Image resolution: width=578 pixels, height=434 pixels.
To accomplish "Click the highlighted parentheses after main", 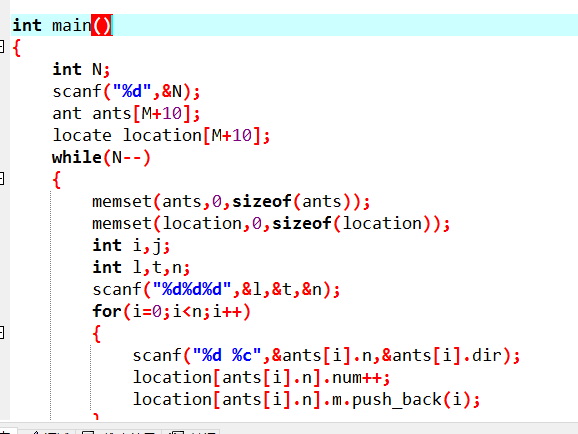I will click(x=101, y=25).
